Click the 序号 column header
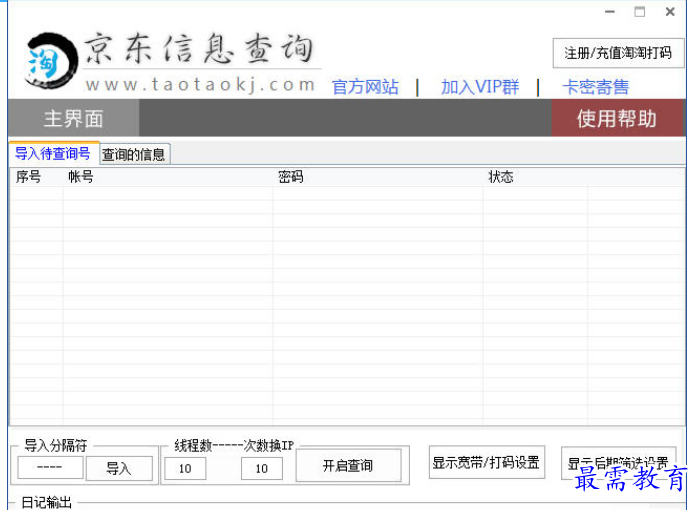 (36, 177)
